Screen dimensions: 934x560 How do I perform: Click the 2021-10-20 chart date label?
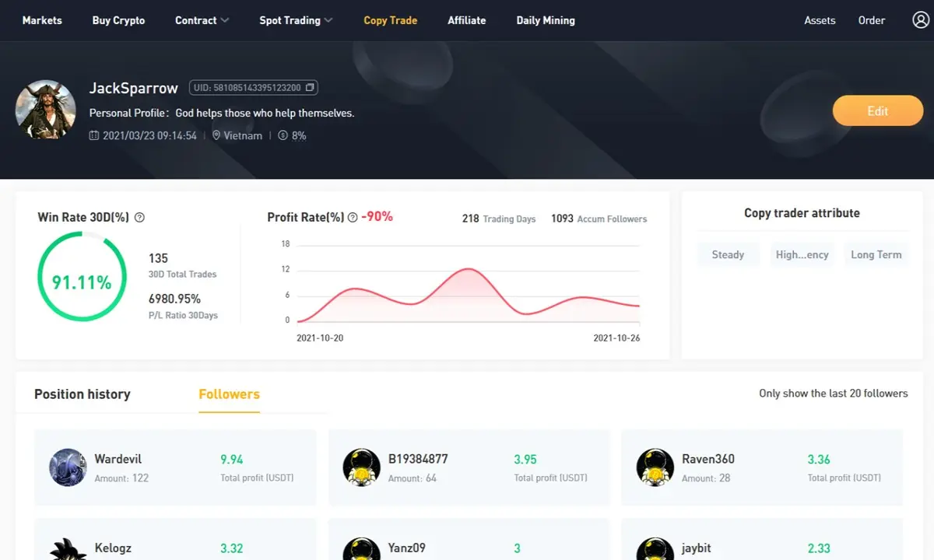point(320,338)
